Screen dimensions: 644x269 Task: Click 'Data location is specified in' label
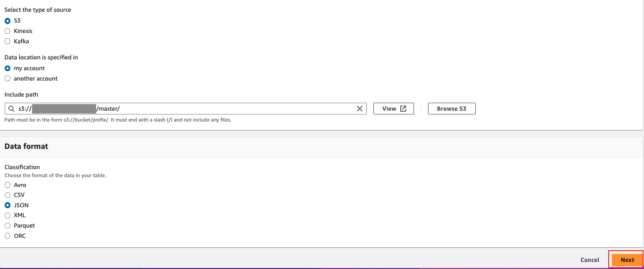(41, 57)
